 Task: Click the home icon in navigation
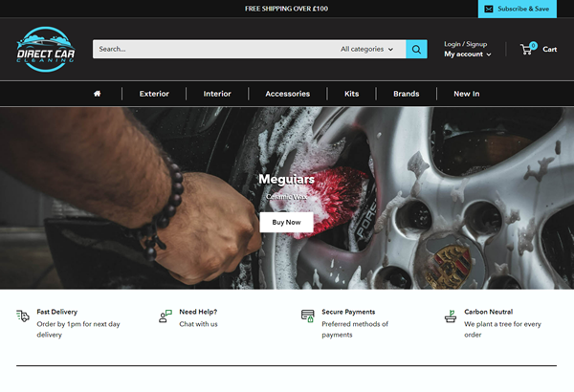(98, 94)
